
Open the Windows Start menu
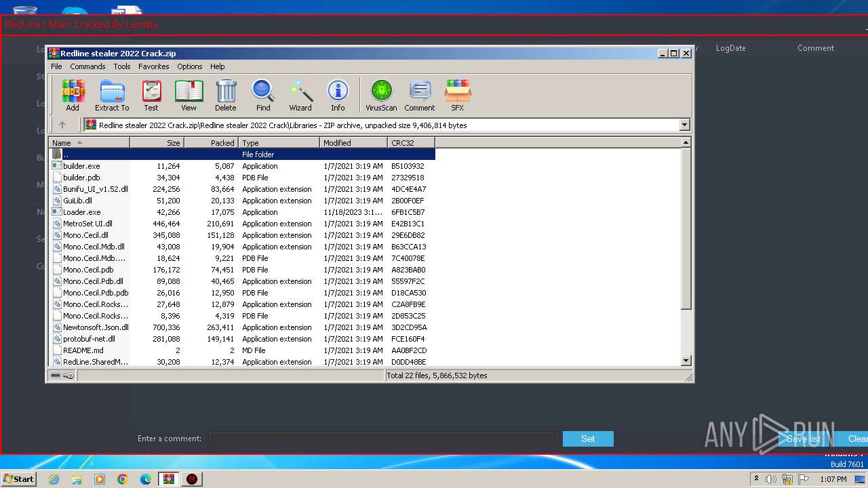coord(19,479)
